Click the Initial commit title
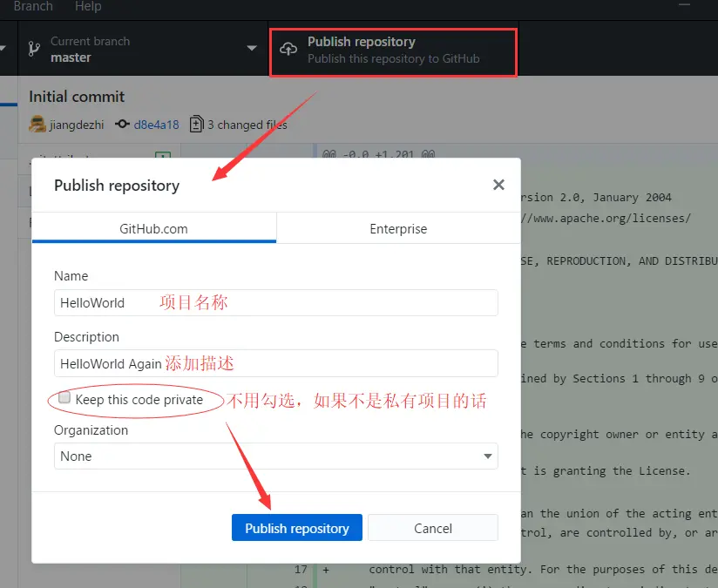The image size is (718, 588). coord(77,97)
